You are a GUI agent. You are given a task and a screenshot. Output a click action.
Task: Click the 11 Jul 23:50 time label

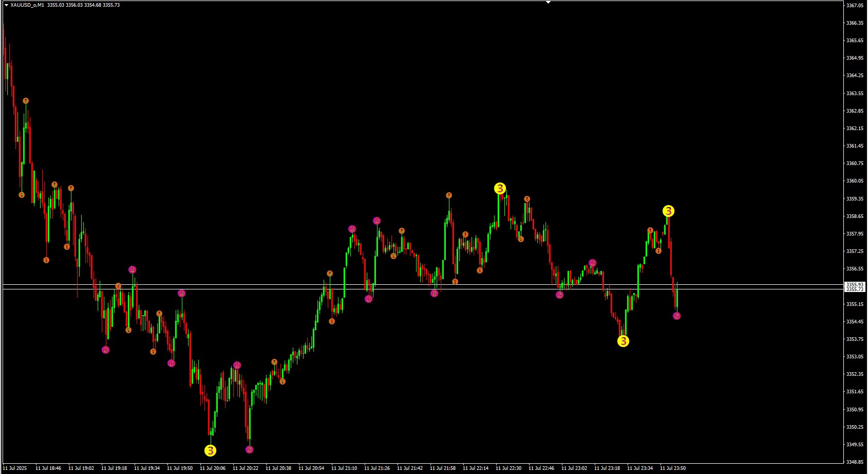pyautogui.click(x=672, y=468)
